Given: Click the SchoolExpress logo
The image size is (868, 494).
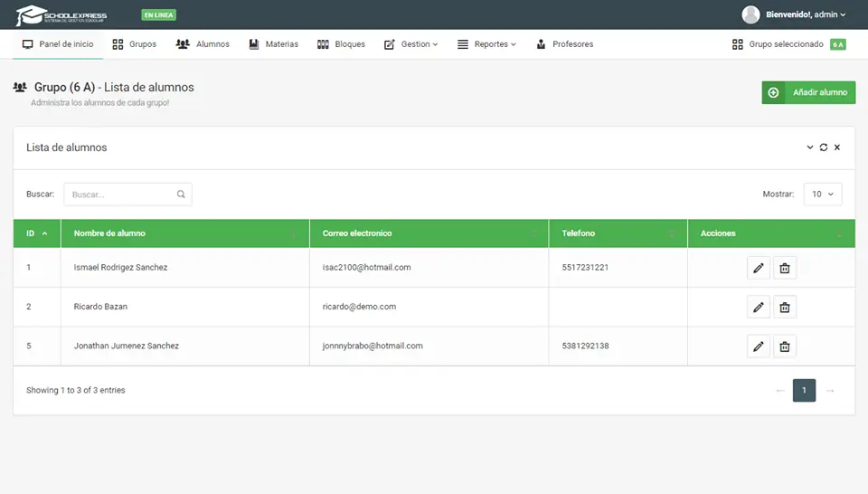Looking at the screenshot, I should point(61,15).
